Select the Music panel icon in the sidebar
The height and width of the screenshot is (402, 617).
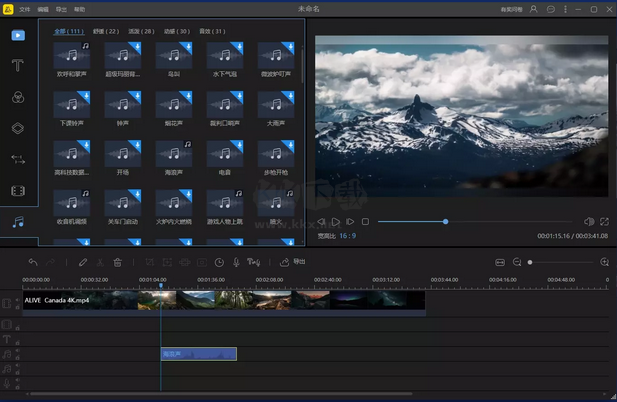[x=18, y=222]
